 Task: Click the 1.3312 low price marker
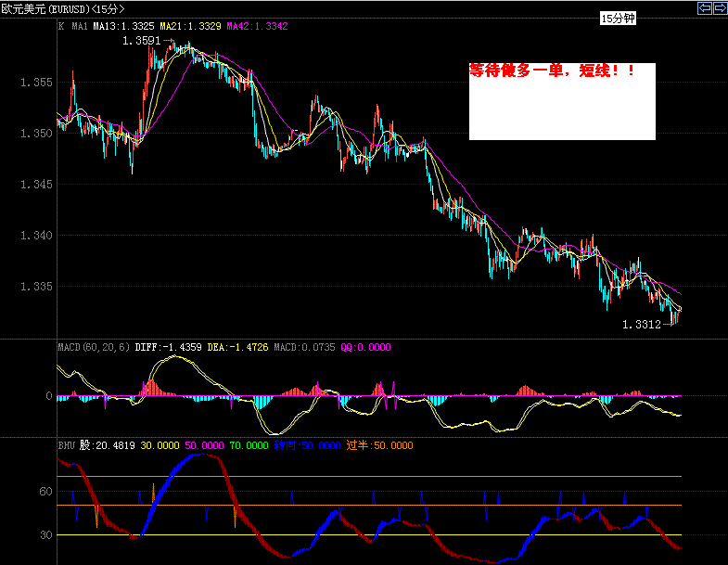[x=642, y=325]
